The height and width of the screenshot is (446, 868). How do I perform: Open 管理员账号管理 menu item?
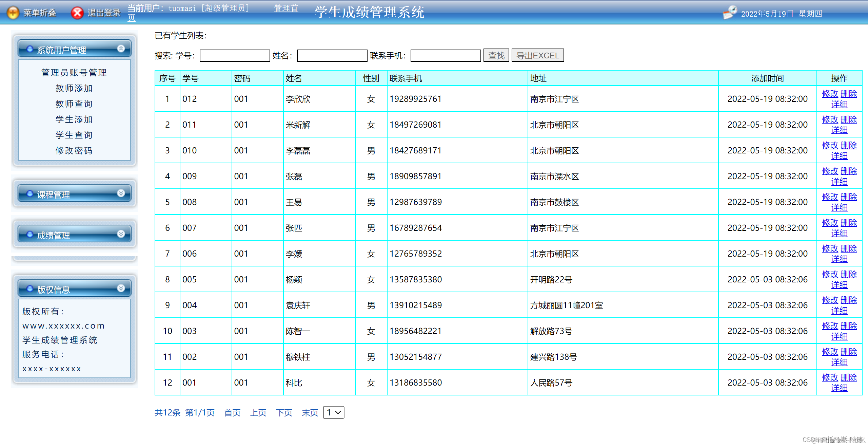74,73
